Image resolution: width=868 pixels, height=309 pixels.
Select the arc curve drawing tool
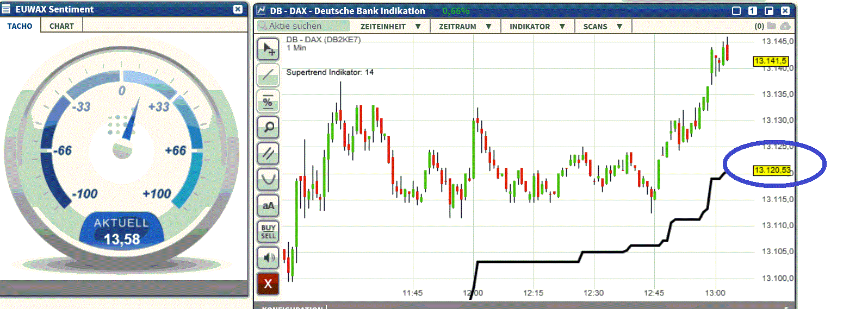coord(268,179)
